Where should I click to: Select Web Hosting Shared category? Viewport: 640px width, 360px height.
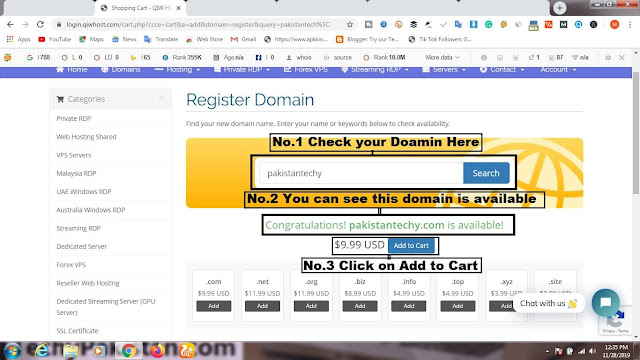point(87,137)
